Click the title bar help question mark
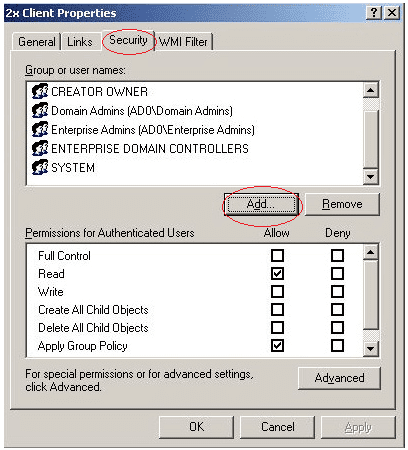Viewport: 408px width, 450px height. (374, 13)
